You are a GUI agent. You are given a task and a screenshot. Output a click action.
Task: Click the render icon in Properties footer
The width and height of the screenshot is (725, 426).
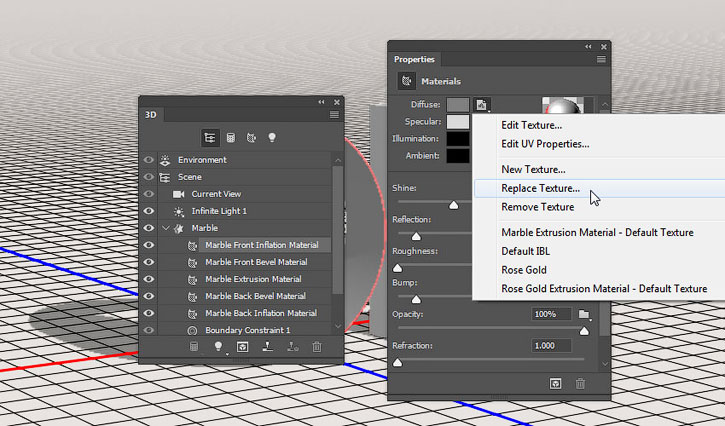(x=555, y=383)
